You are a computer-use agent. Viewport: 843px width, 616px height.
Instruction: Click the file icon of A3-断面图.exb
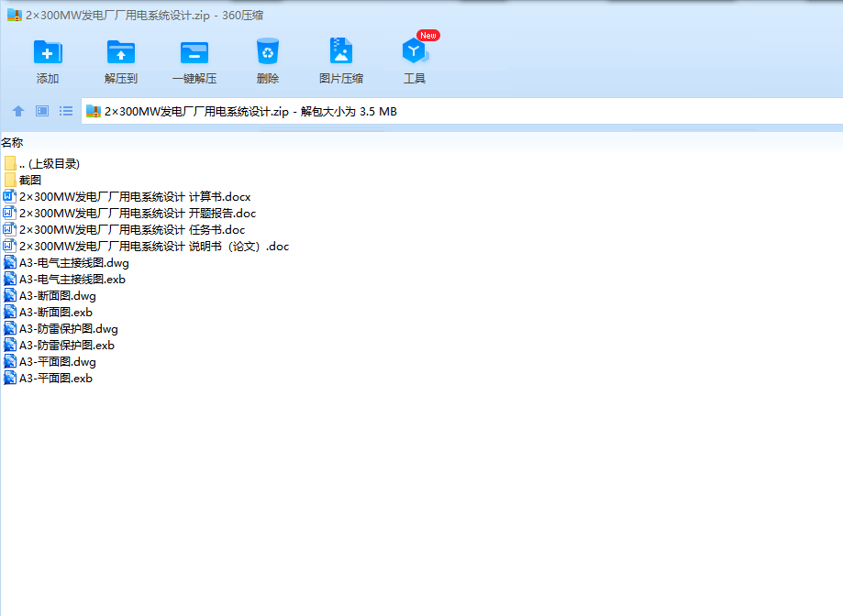(x=10, y=312)
